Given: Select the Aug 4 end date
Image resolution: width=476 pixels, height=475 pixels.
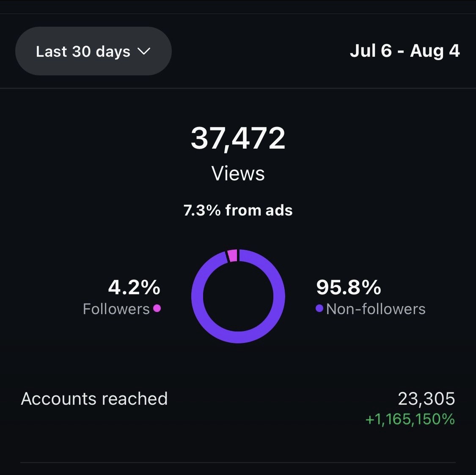Looking at the screenshot, I should (x=435, y=51).
